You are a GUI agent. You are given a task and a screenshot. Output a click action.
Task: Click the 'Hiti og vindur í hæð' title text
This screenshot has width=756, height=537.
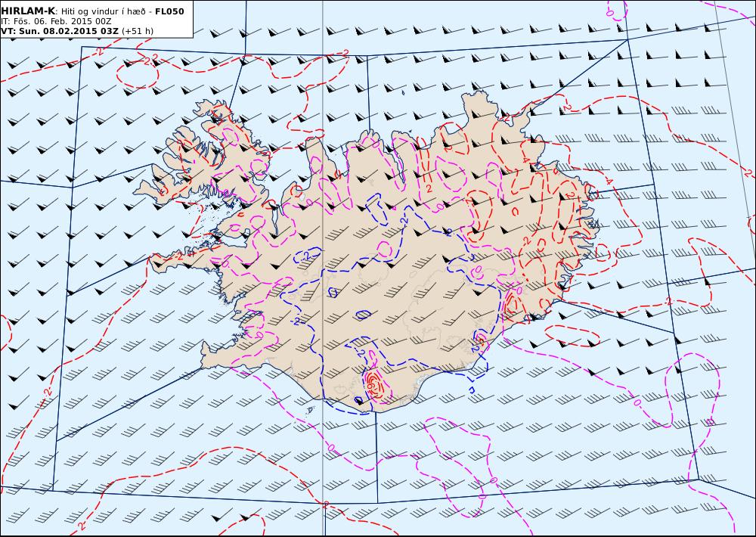103,11
